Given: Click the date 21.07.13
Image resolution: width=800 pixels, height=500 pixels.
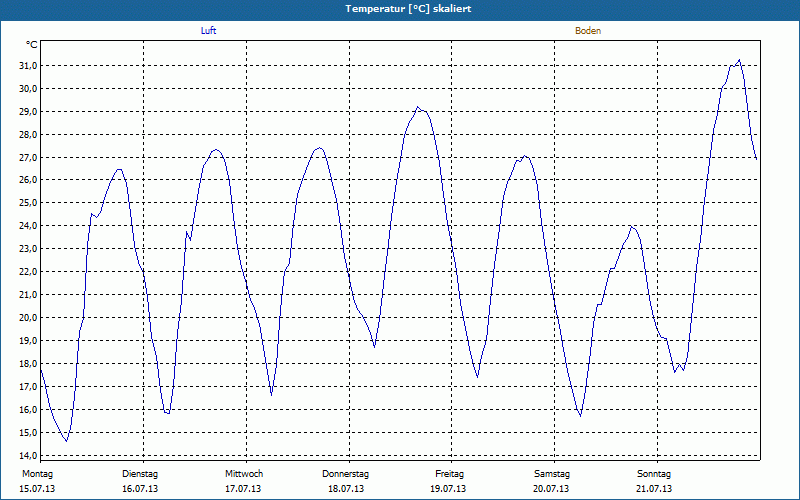Looking at the screenshot, I should [x=654, y=489].
